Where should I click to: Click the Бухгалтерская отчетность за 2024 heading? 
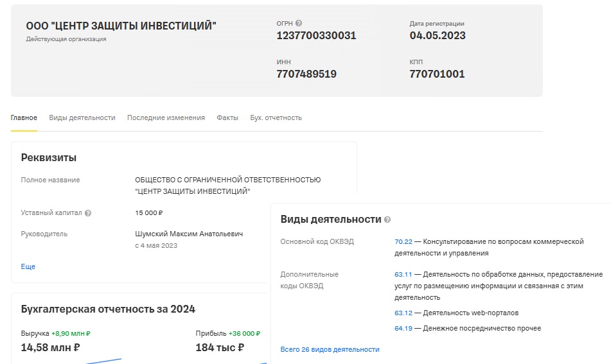[x=108, y=309]
